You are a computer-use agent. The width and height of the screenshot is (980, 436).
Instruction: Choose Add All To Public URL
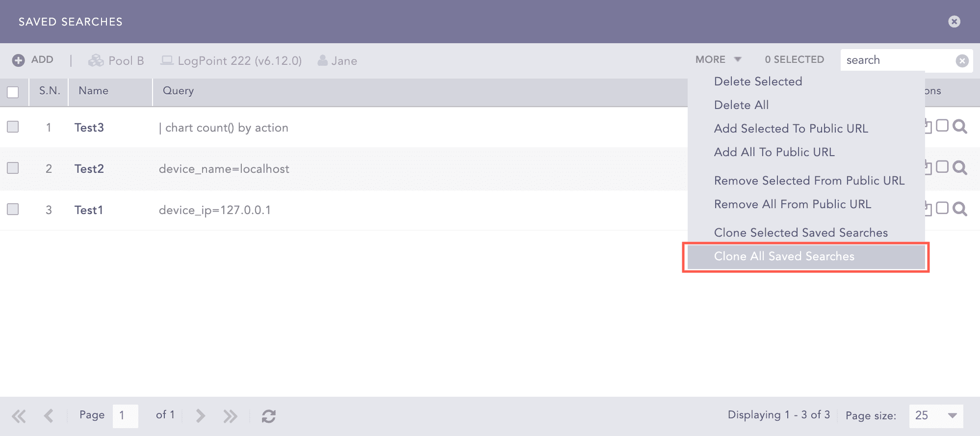pos(774,152)
